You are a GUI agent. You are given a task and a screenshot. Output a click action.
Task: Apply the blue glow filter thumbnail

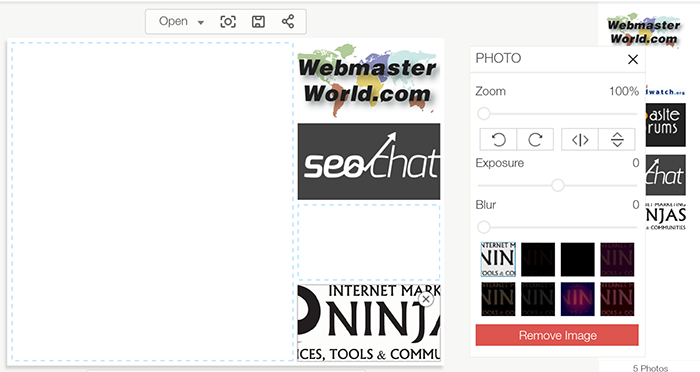point(578,299)
